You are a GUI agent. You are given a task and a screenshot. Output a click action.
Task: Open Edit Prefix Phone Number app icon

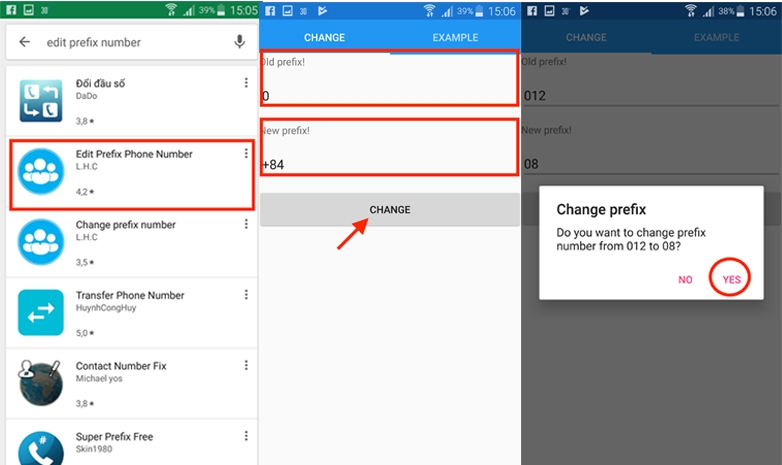(42, 172)
